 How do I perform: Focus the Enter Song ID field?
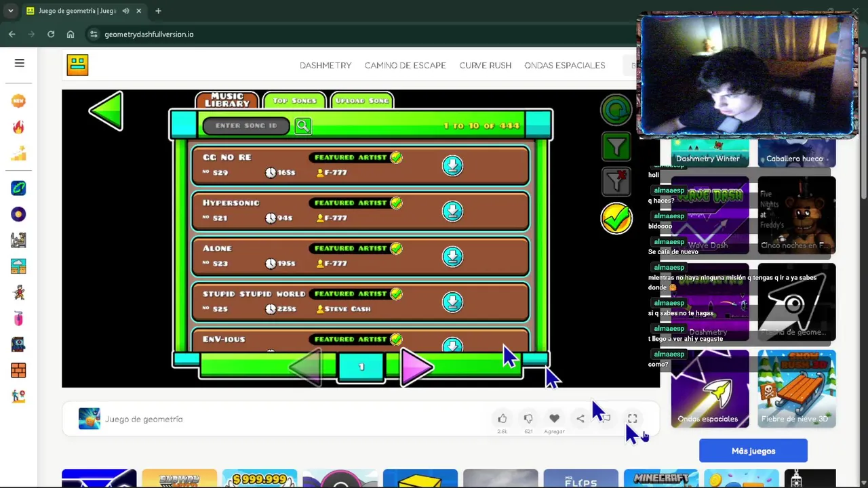[246, 125]
